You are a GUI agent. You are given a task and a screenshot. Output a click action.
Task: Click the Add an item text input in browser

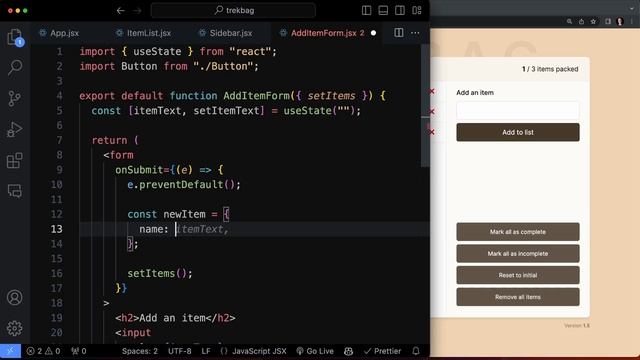tap(518, 110)
